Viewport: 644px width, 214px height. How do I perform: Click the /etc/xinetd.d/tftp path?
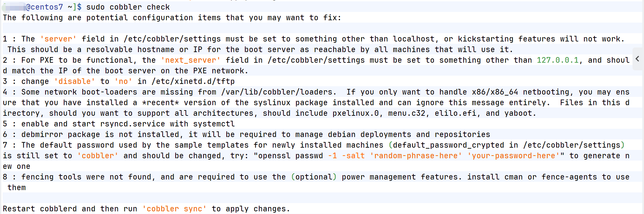point(193,81)
